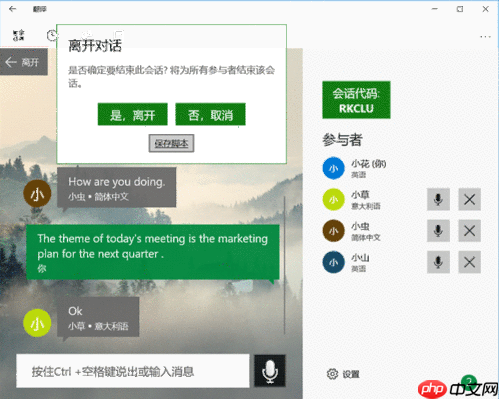Screen dimensions: 499x399
Task: Minimize the translator window
Action: [x=434, y=9]
